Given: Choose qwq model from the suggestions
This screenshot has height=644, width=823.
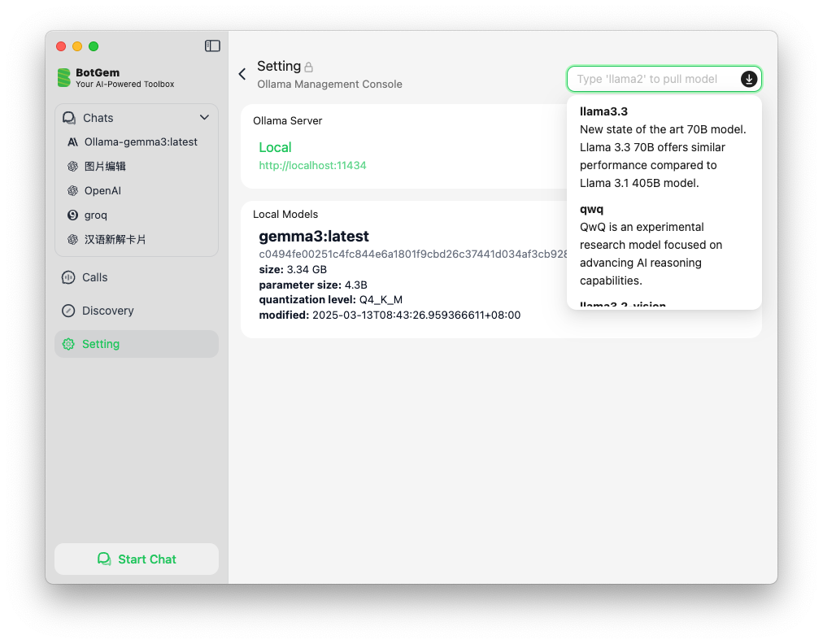Looking at the screenshot, I should (664, 245).
